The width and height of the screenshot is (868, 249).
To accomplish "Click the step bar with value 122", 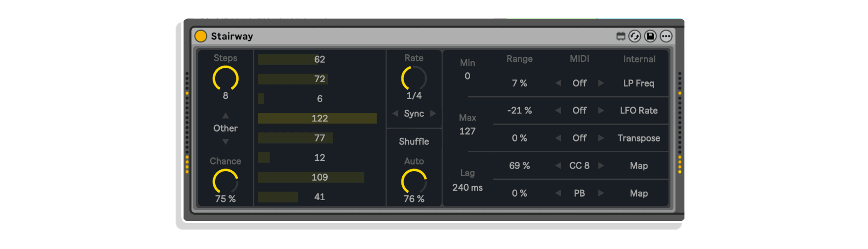I will coord(320,118).
